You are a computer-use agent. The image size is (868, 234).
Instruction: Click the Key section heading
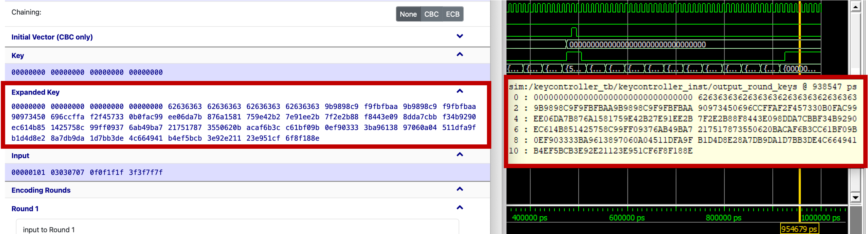(x=18, y=56)
